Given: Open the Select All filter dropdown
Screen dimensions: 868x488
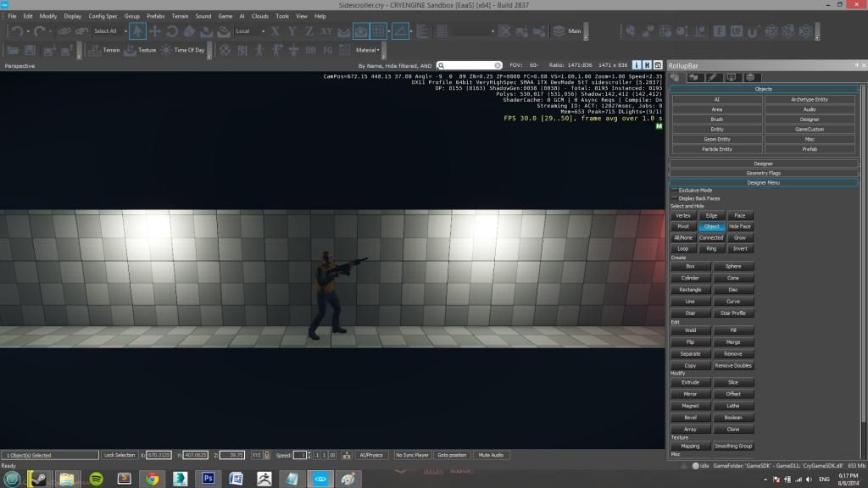Looking at the screenshot, I should 108,31.
